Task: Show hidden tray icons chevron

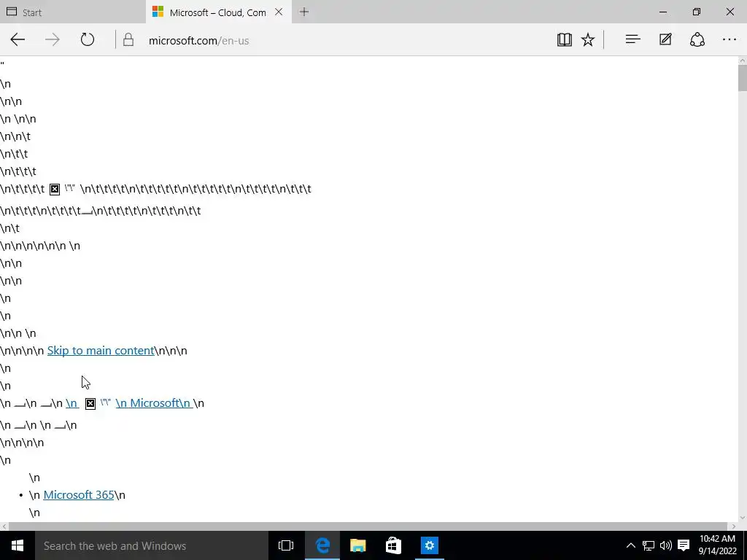Action: click(630, 545)
